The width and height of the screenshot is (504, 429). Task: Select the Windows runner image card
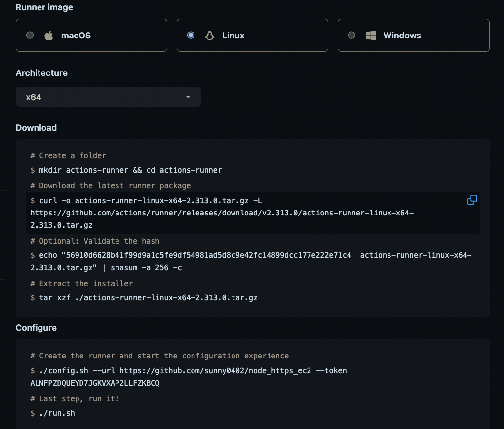click(x=413, y=35)
